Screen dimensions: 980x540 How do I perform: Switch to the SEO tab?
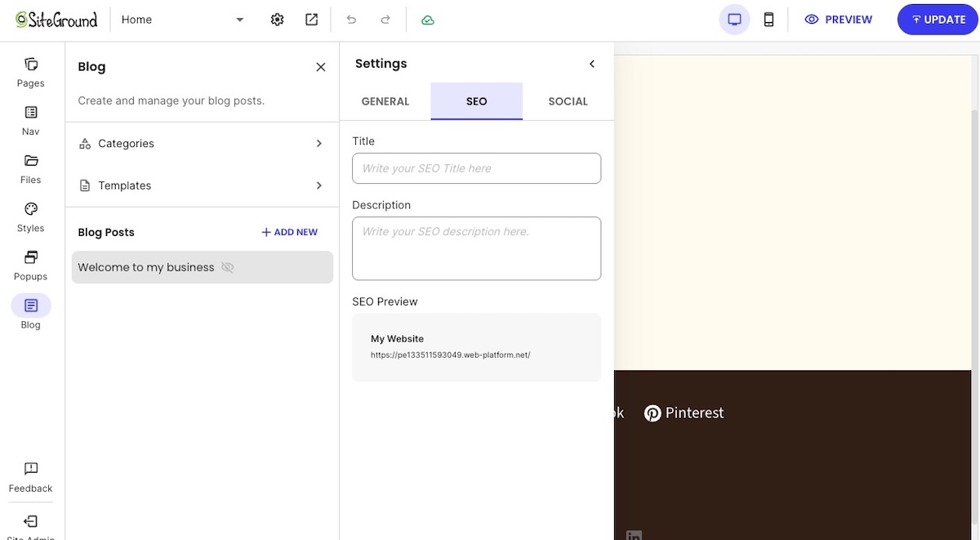(x=477, y=101)
